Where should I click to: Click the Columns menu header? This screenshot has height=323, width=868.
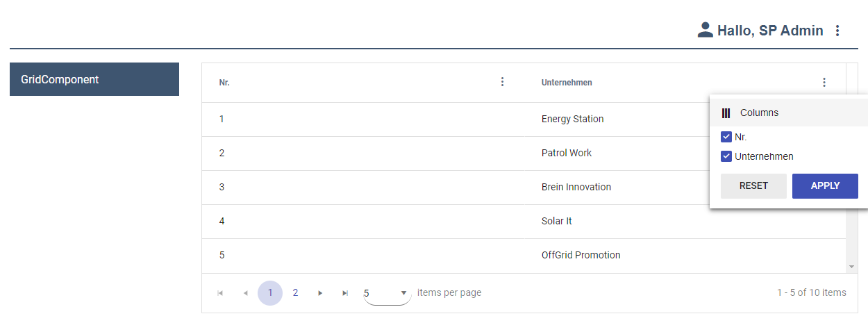coord(759,113)
